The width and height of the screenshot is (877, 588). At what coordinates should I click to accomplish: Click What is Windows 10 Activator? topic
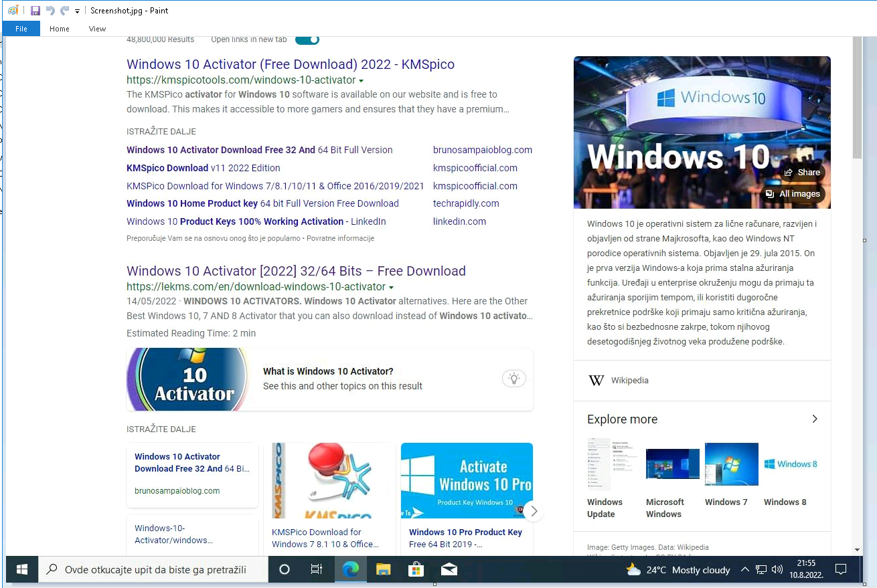point(328,371)
